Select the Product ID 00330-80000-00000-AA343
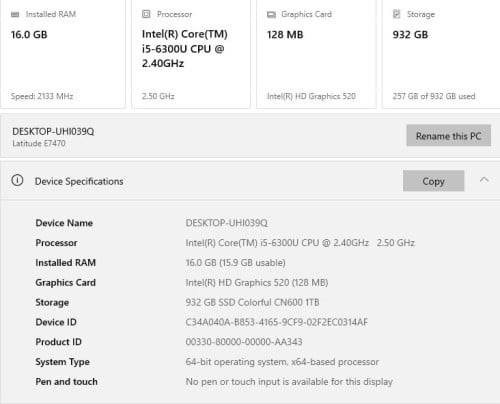Image resolution: width=500 pixels, height=404 pixels. (x=244, y=342)
